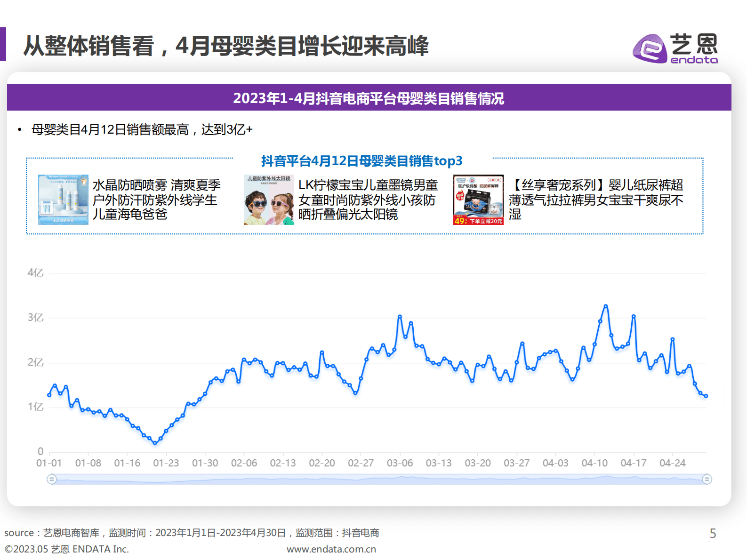This screenshot has height=560, width=747.
Task: Open the www.endata.com.cn link
Action: tap(331, 549)
